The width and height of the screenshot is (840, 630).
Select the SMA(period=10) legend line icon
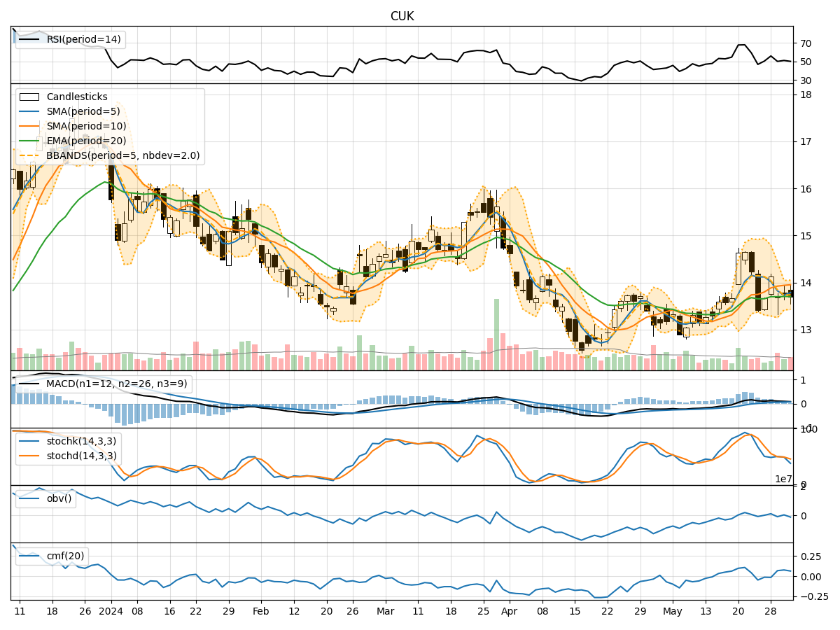pyautogui.click(x=29, y=125)
